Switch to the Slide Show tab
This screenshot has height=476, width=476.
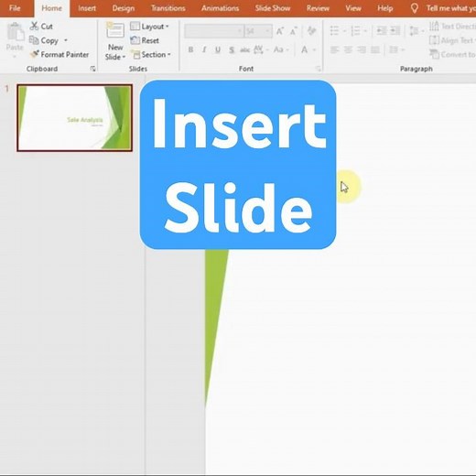click(x=273, y=8)
